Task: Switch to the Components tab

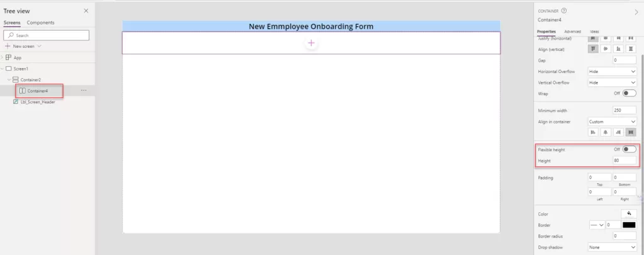Action: point(40,23)
